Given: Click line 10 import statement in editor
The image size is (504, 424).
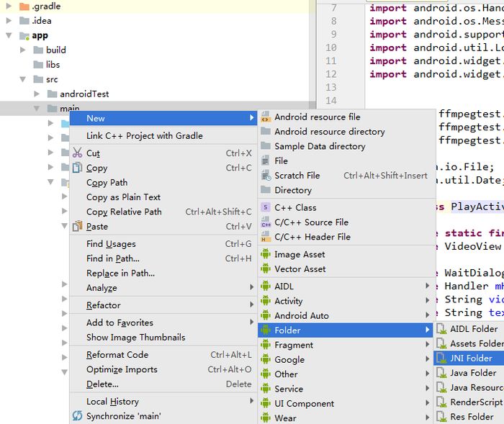Looking at the screenshot, I should tap(436, 48).
